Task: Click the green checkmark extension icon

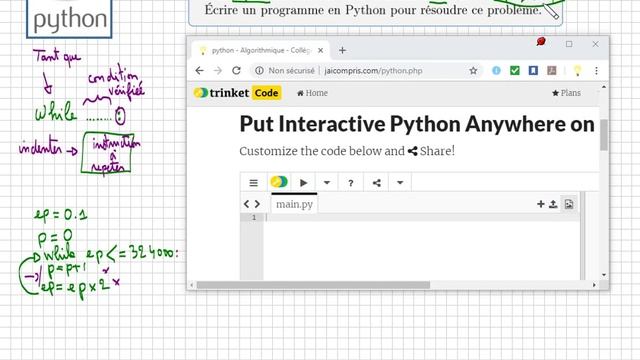Action: [515, 71]
